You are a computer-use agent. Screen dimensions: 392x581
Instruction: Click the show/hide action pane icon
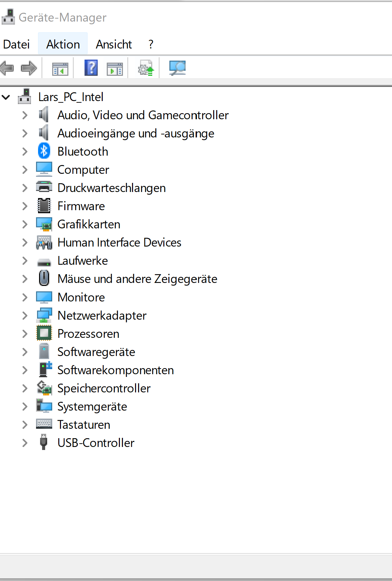(x=115, y=68)
